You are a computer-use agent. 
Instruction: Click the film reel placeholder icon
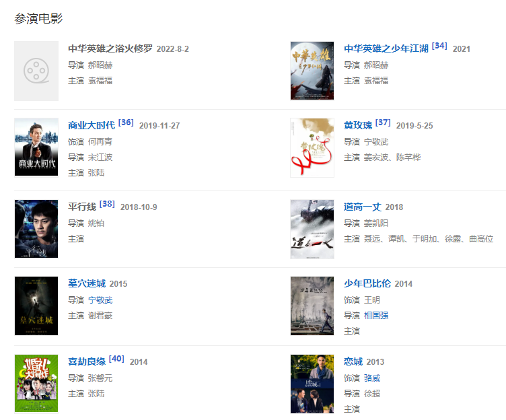36,71
